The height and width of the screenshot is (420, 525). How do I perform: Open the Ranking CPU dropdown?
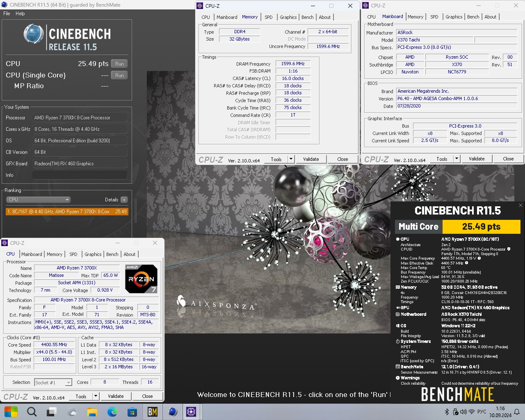pos(39,200)
